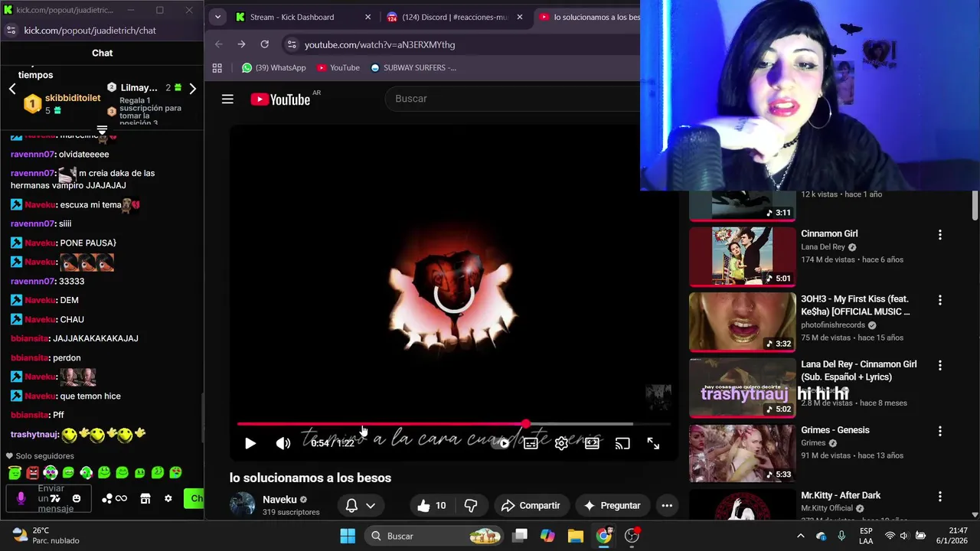
Task: Open Mr.Kitty - After Dark title
Action: point(841,495)
